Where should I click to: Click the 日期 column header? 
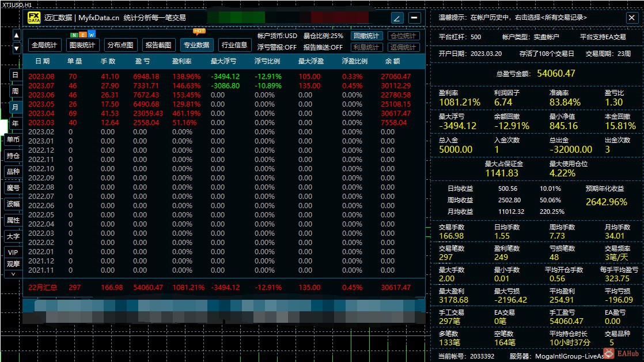tap(42, 61)
